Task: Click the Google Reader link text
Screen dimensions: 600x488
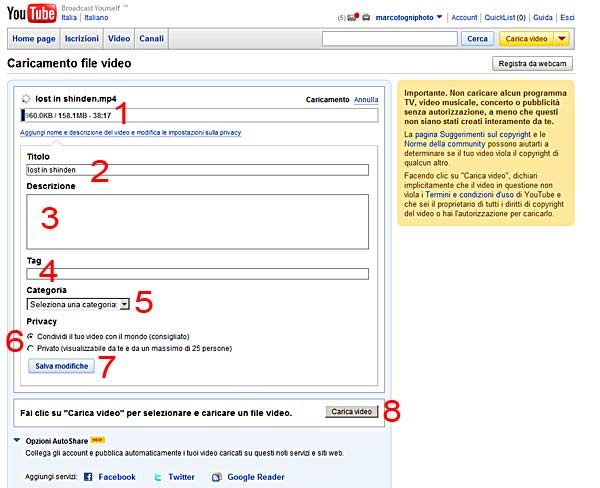Action: click(x=256, y=477)
